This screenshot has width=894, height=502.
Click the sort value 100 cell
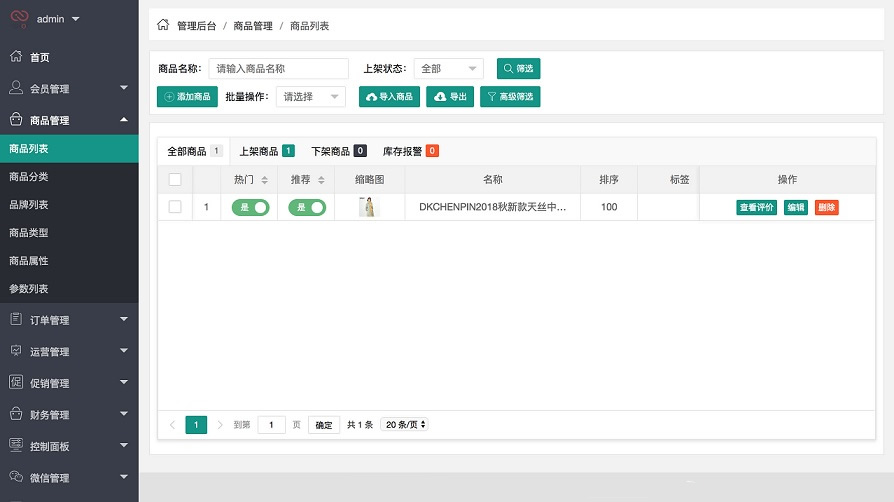point(609,207)
